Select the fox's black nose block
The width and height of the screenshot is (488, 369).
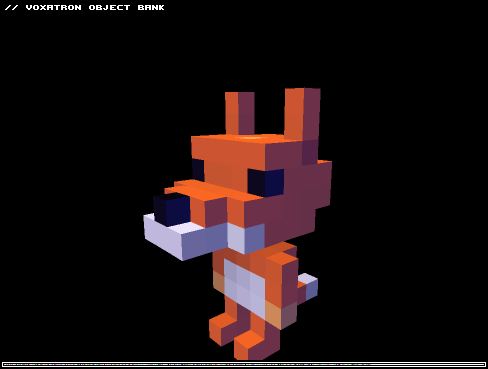[x=172, y=209]
